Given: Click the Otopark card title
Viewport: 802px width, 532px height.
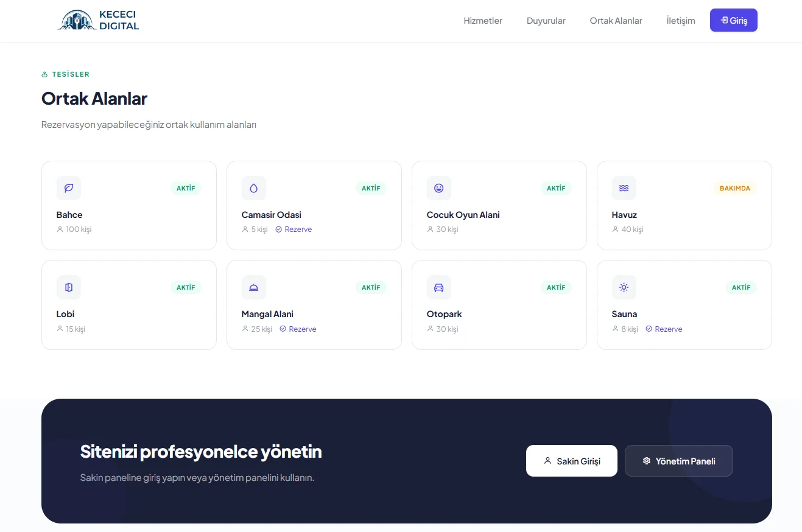Looking at the screenshot, I should 445,314.
